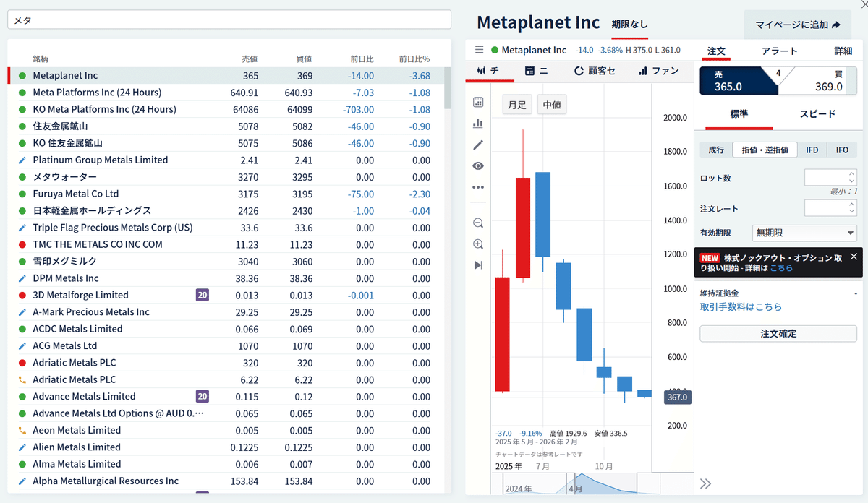868x503 pixels.
Task: Open the 有効期限 dropdown
Action: point(804,233)
